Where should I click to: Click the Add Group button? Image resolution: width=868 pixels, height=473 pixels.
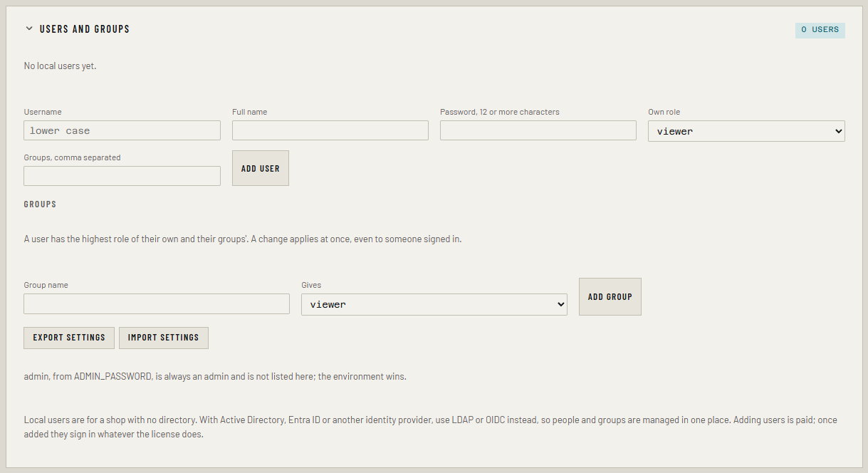pyautogui.click(x=610, y=296)
